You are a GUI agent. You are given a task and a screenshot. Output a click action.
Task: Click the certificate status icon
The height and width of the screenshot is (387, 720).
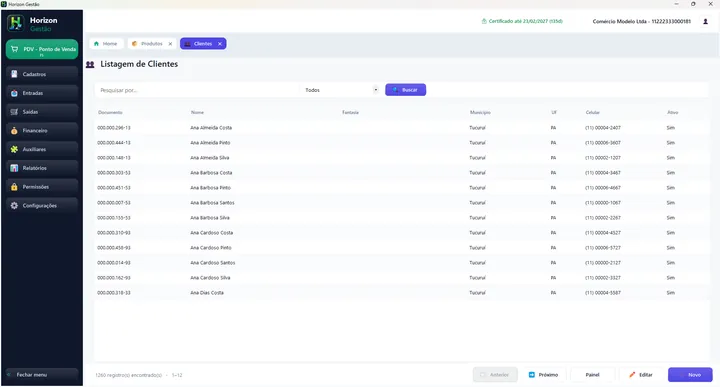point(484,21)
